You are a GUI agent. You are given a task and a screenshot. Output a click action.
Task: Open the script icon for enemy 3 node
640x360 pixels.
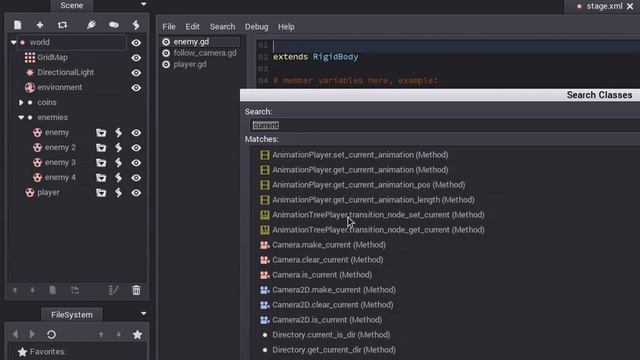pyautogui.click(x=118, y=163)
